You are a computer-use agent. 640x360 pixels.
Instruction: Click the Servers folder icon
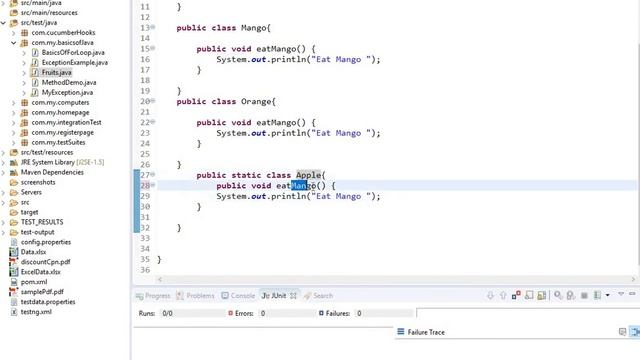pyautogui.click(x=14, y=192)
